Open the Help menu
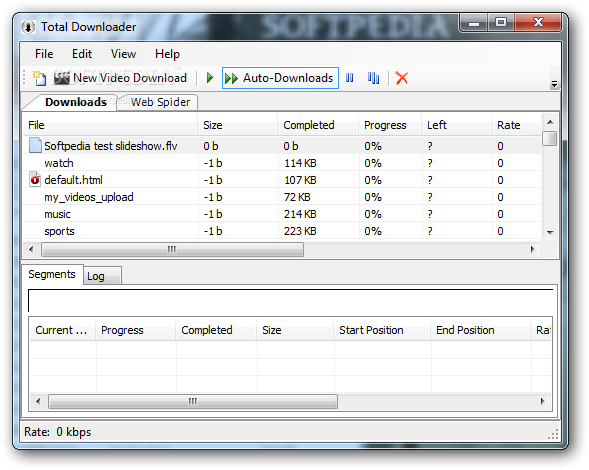 (167, 54)
